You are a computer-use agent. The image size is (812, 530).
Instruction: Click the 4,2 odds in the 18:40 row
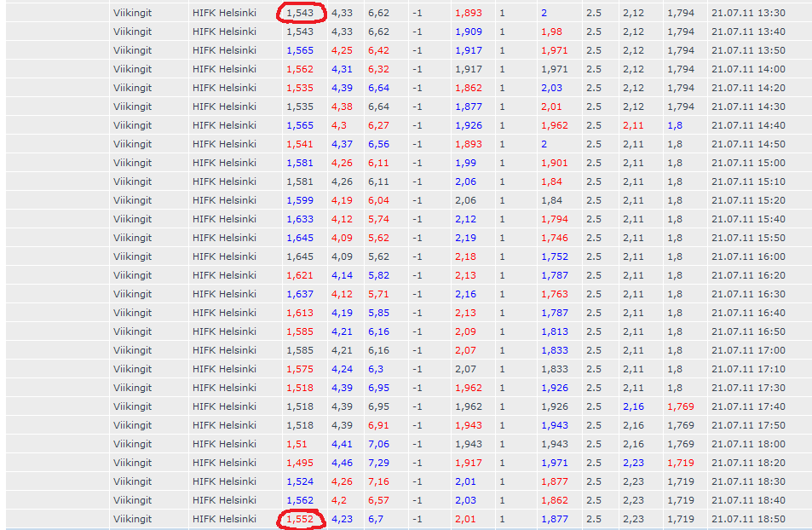pyautogui.click(x=338, y=500)
